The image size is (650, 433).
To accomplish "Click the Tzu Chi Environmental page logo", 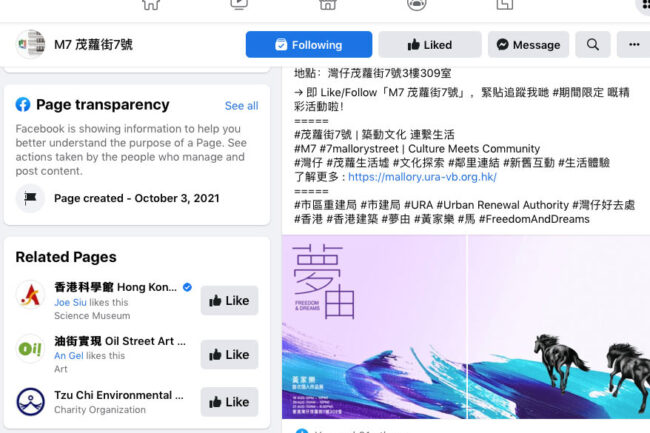I will [x=30, y=402].
